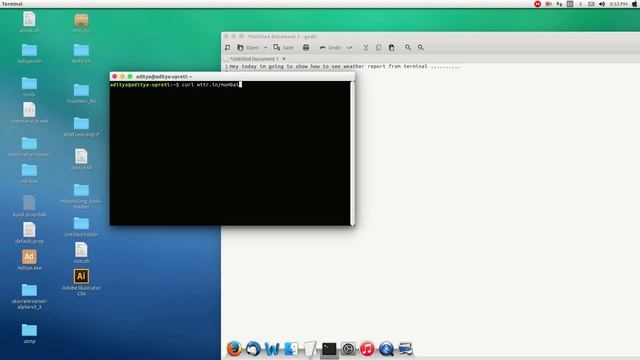The image size is (640, 360).
Task: Click the text line in gedit document
Action: (345, 66)
